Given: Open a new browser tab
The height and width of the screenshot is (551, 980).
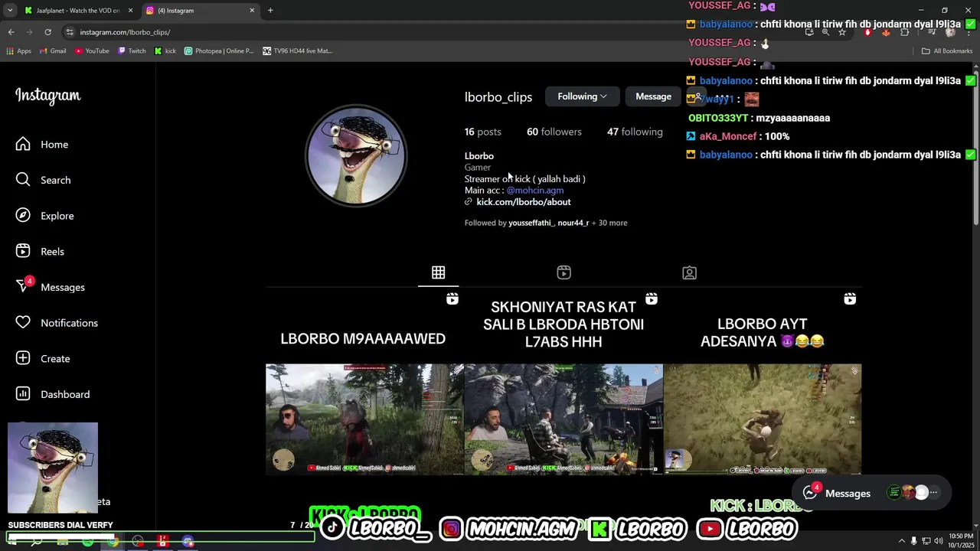Looking at the screenshot, I should point(270,11).
